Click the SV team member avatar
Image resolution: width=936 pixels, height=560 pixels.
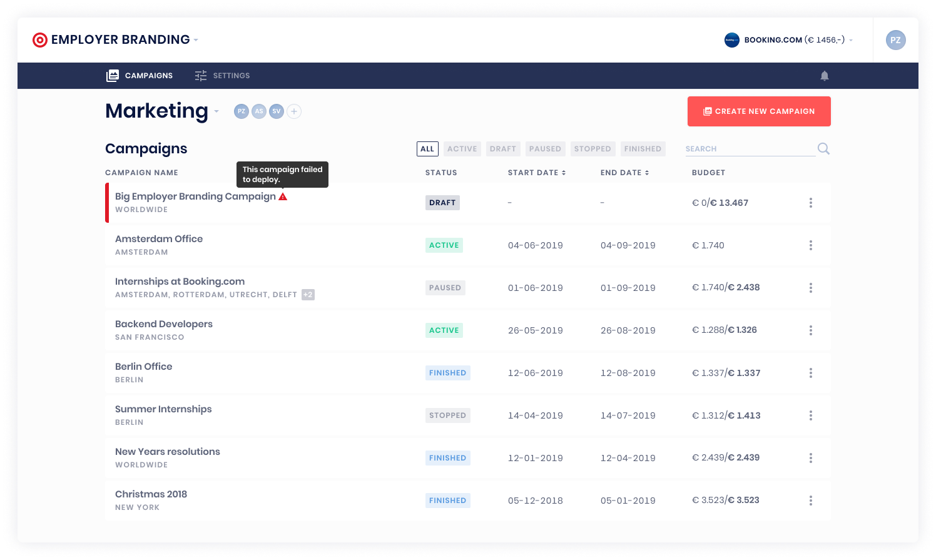(x=277, y=111)
